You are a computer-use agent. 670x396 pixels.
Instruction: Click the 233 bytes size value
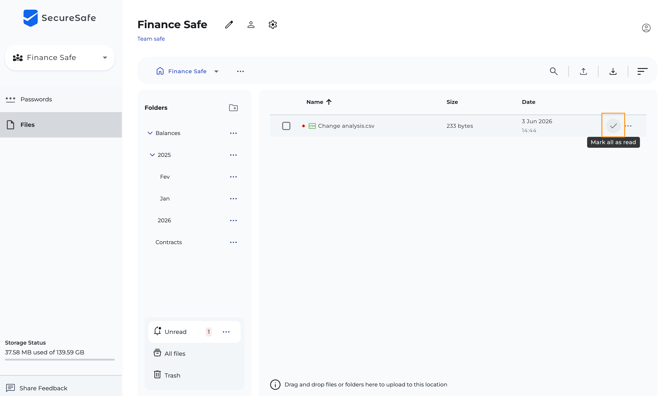coord(460,126)
